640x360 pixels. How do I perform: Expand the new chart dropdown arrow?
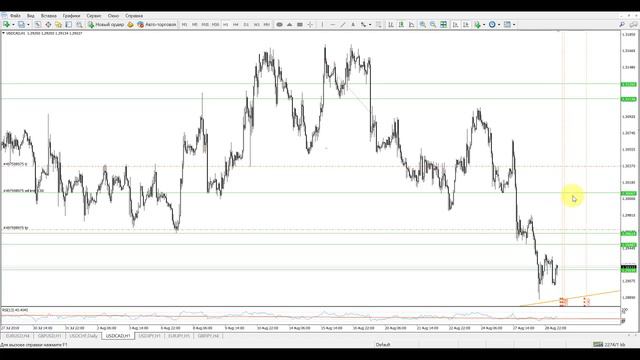point(13,24)
